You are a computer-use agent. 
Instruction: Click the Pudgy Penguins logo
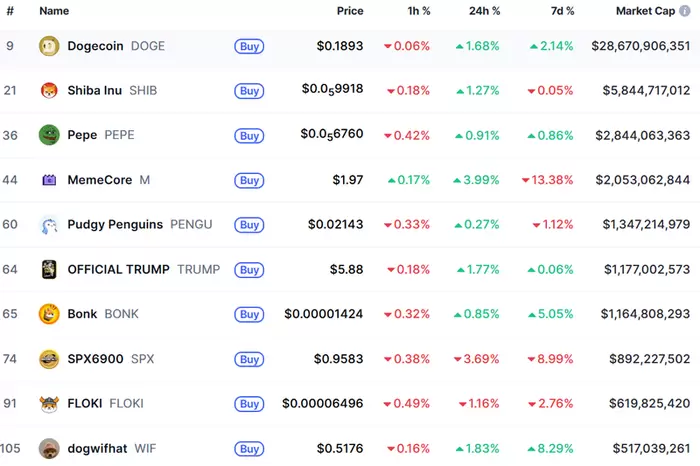[48, 225]
